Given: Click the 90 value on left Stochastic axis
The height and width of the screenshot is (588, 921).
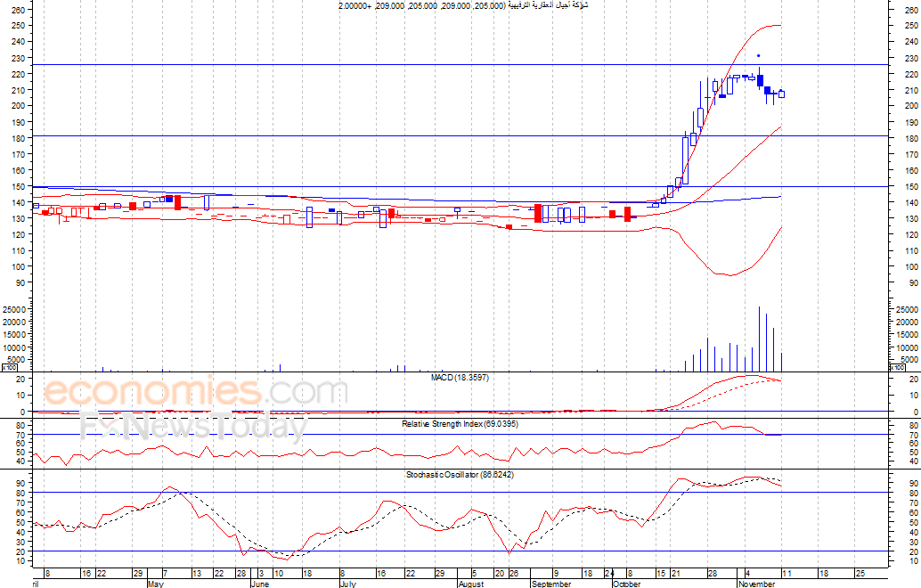Looking at the screenshot, I should (20, 484).
